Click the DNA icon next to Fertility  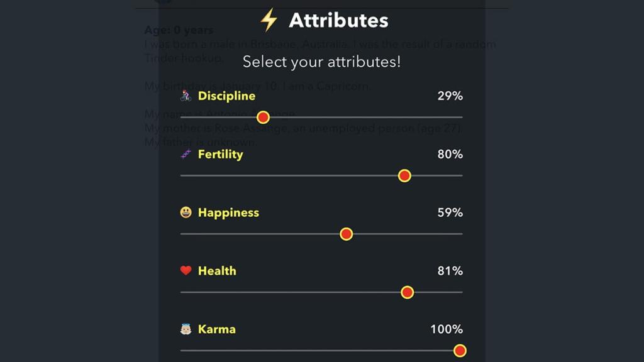186,154
